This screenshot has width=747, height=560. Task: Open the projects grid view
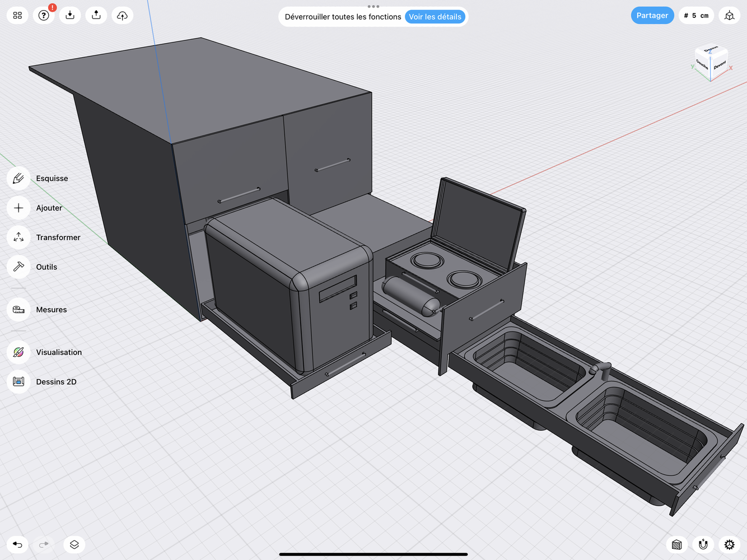pyautogui.click(x=17, y=15)
